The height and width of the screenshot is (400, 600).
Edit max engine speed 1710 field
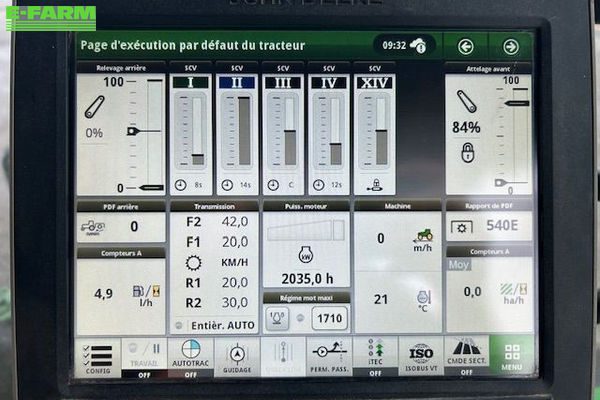pos(329,318)
